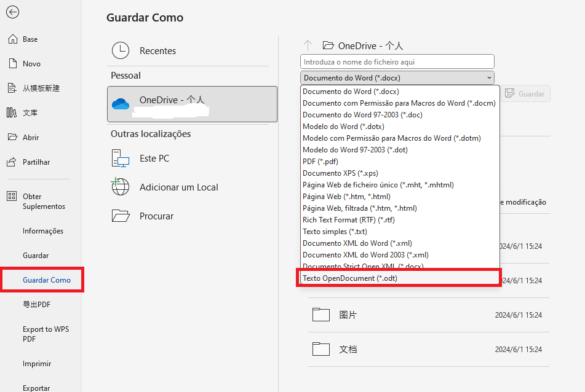Click the OneDrive cloud icon
The width and height of the screenshot is (585, 392).
121,104
